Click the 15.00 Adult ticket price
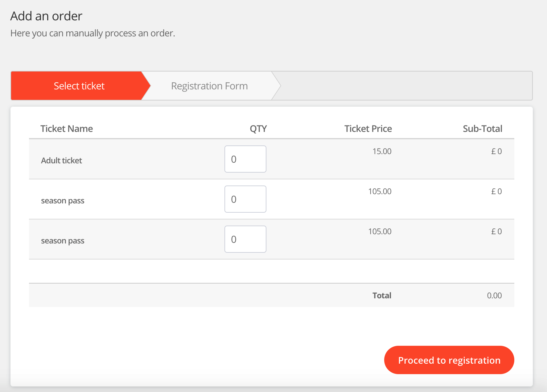Image resolution: width=547 pixels, height=392 pixels. pos(382,151)
